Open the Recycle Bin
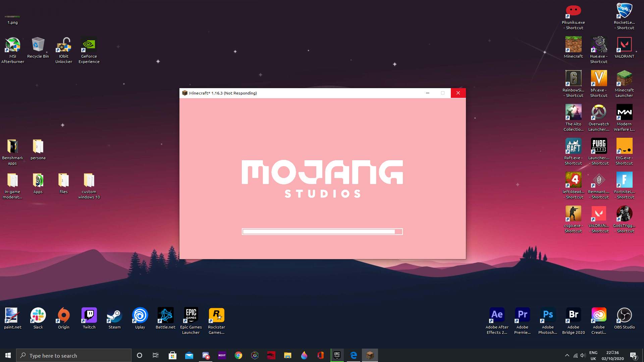This screenshot has height=362, width=644. 38,45
